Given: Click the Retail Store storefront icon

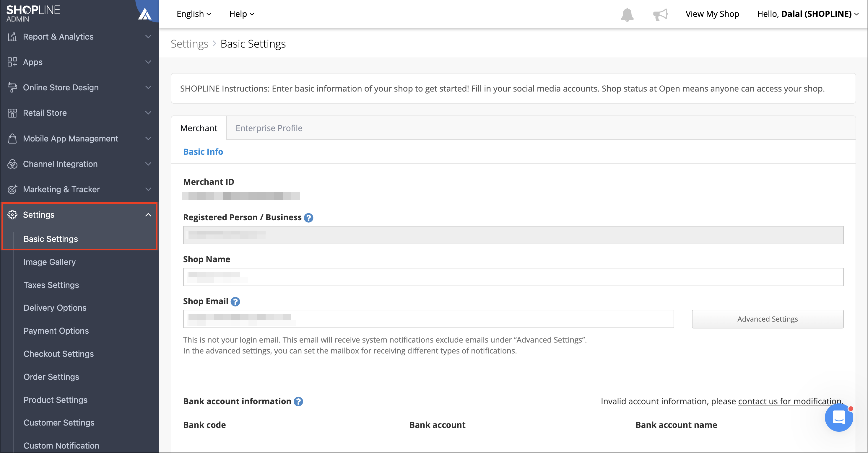Looking at the screenshot, I should click(12, 113).
